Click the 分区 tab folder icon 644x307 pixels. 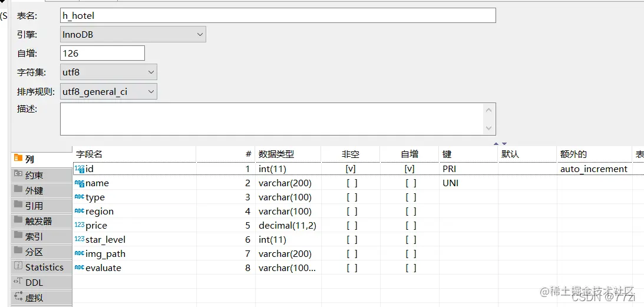[x=18, y=250]
